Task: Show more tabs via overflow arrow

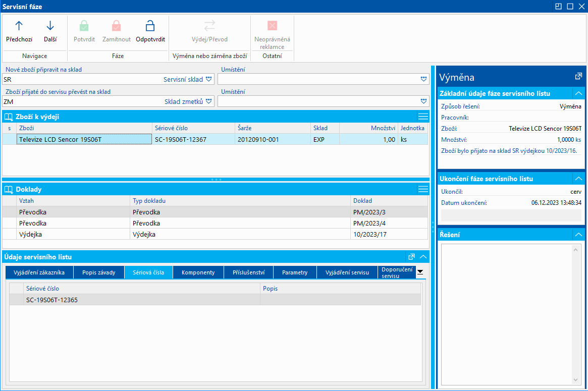Action: [x=420, y=272]
